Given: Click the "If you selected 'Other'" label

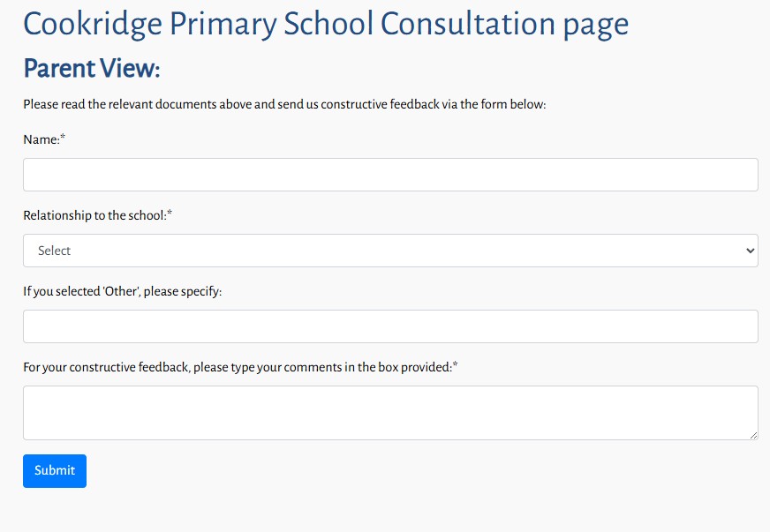Looking at the screenshot, I should click(x=122, y=291).
